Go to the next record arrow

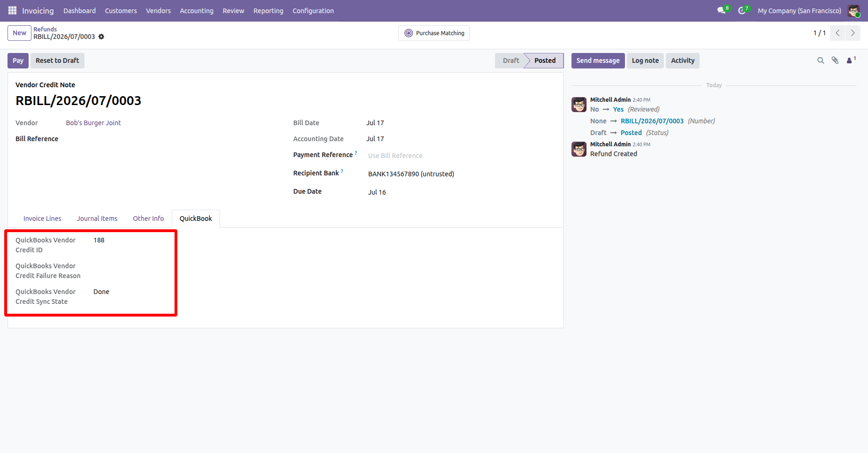(x=853, y=33)
